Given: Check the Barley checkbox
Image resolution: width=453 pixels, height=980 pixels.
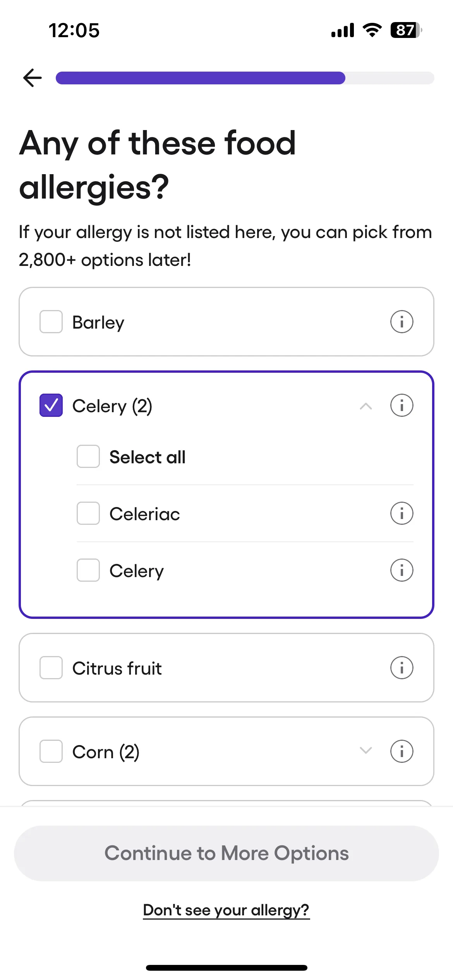Looking at the screenshot, I should pos(51,322).
